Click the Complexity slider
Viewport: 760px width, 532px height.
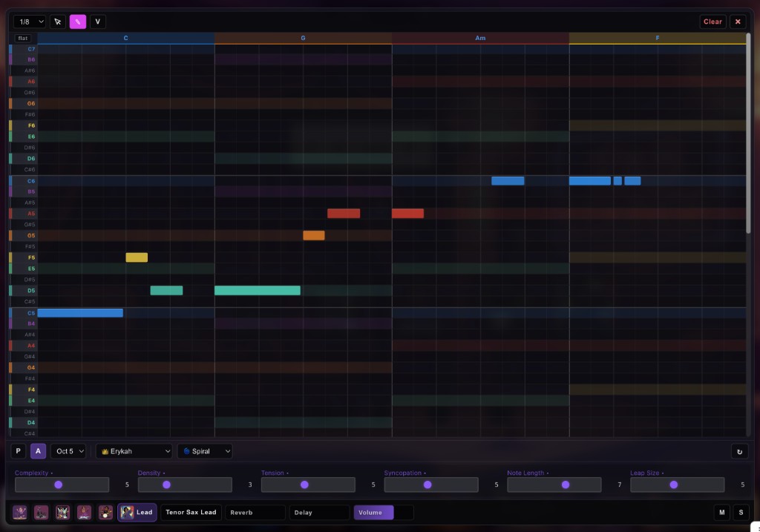tap(62, 485)
